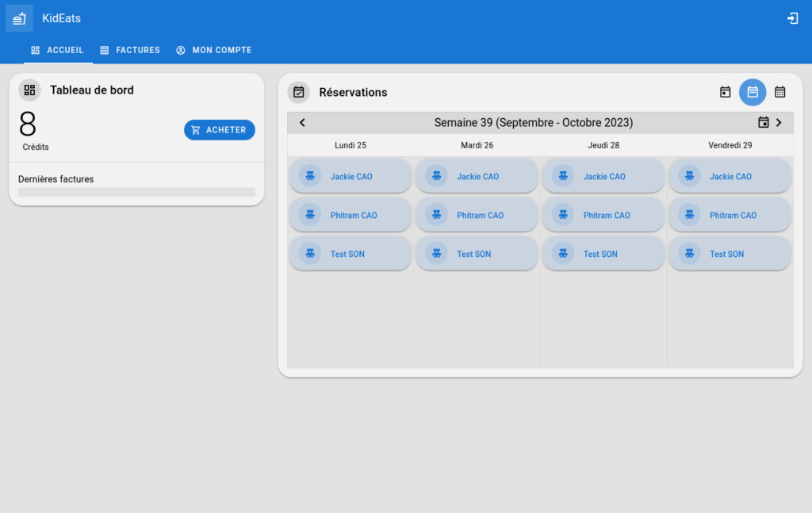Toggle Phitram CAO reservation on Vendredi 29
Screen dimensions: 812x513
tap(730, 215)
